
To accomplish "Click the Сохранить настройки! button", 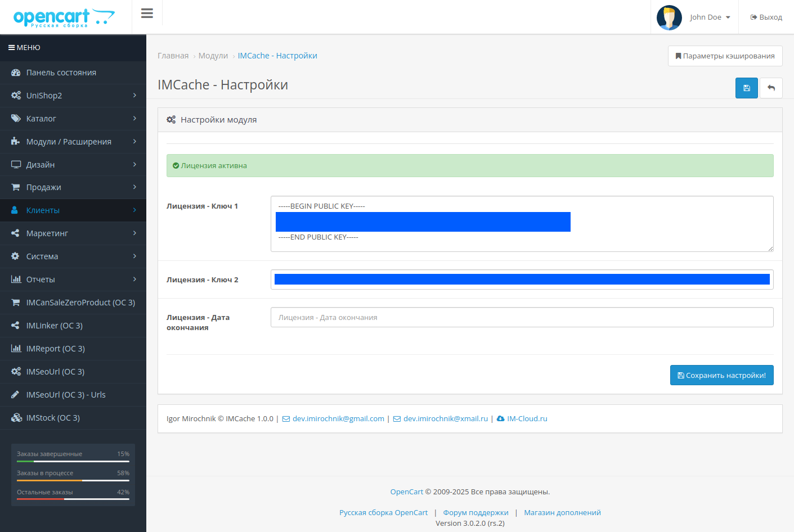I will click(722, 375).
